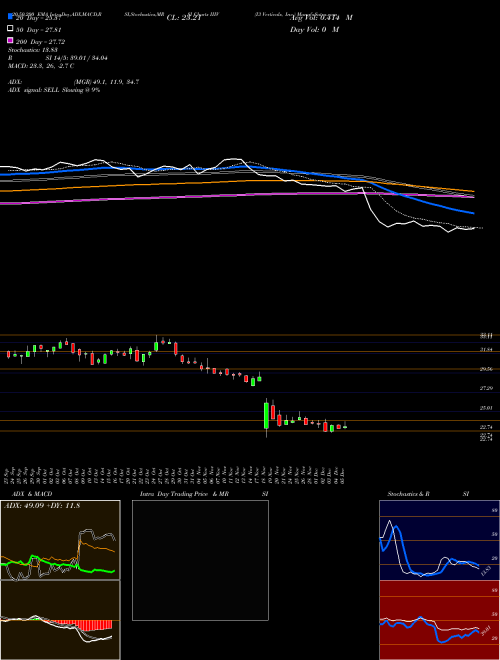500x660 pixels.
Task: Open the red RSI panel chart
Action: (x=439, y=620)
